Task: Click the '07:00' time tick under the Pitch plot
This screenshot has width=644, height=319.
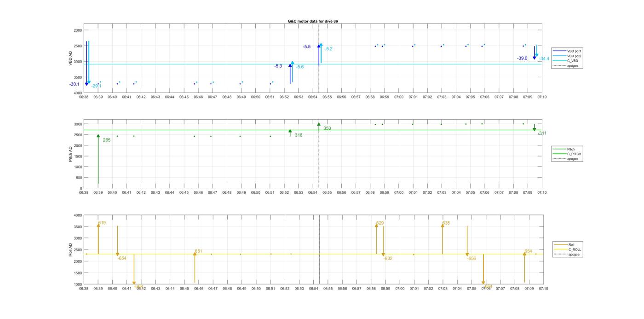Action: (x=399, y=193)
